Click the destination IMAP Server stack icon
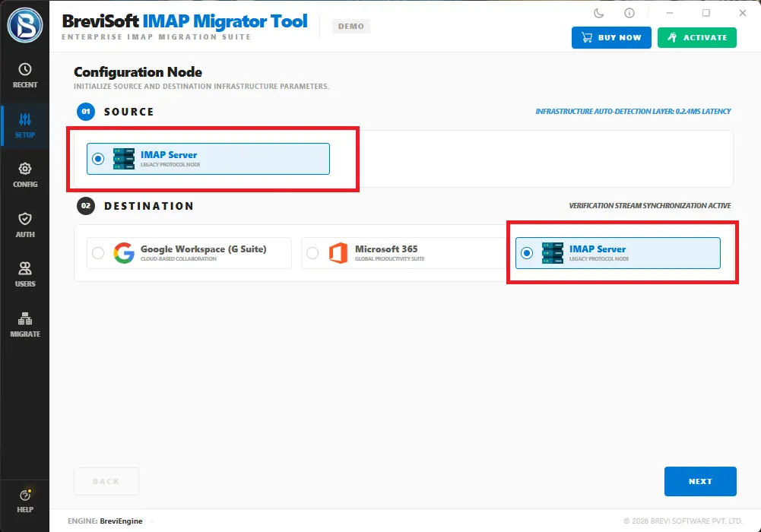 [x=552, y=252]
